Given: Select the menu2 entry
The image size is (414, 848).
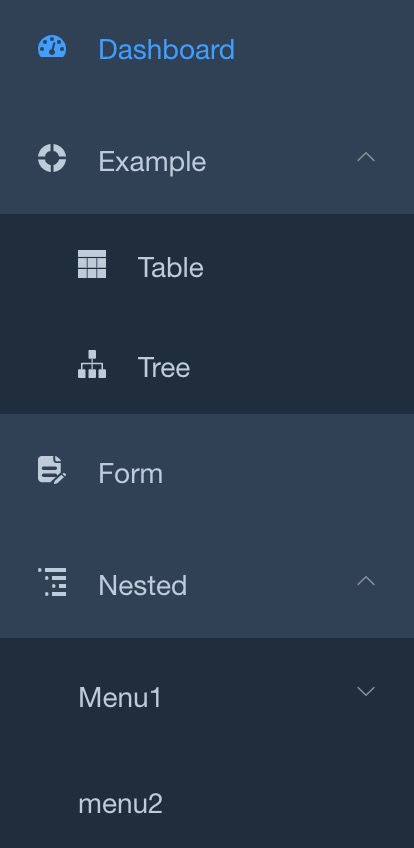Looking at the screenshot, I should click(x=207, y=804).
